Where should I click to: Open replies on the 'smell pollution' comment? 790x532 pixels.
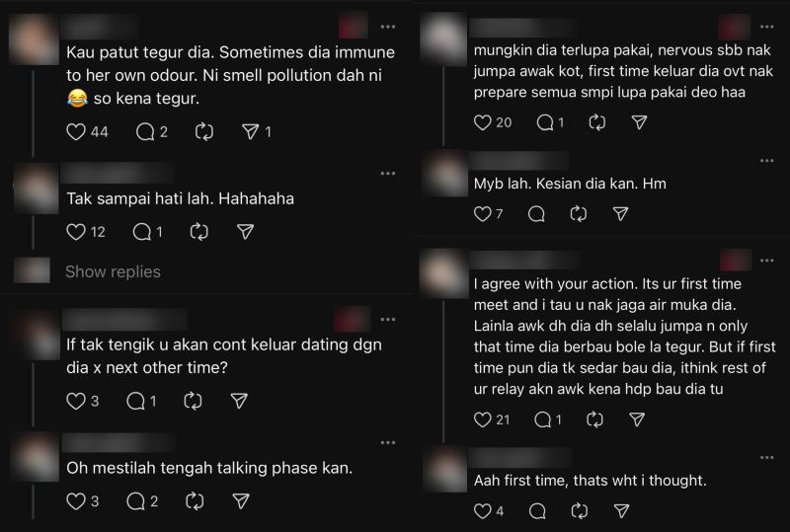[x=145, y=132]
